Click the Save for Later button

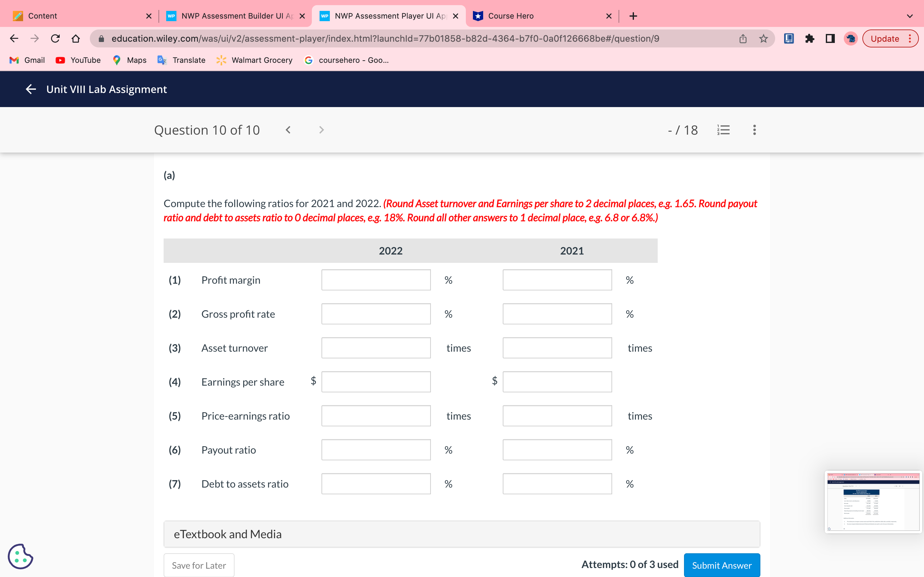199,565
